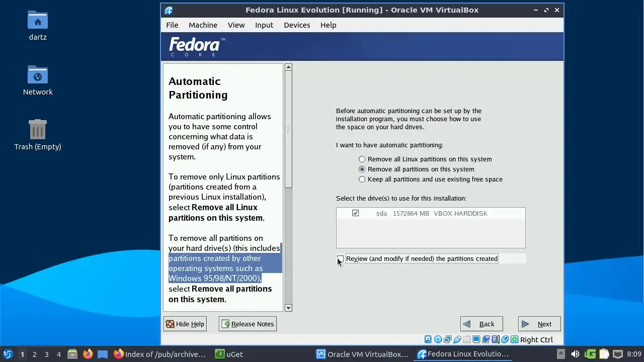Open the Release Notes
Viewport: 644px width, 362px height.
(248, 324)
